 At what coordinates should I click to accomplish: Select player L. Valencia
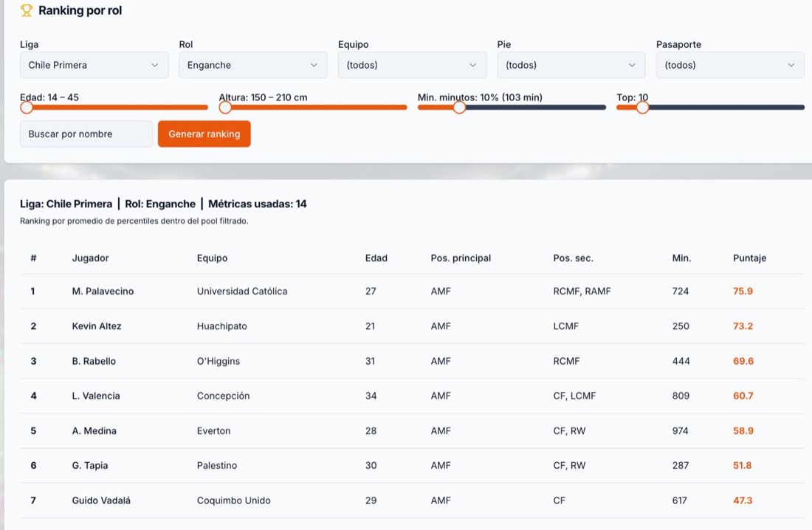tap(96, 396)
